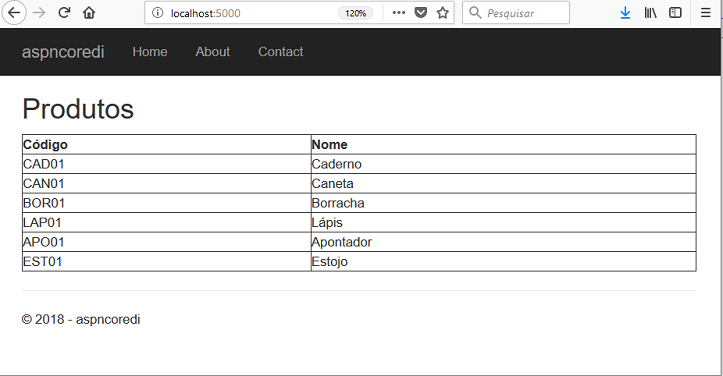Screen dimensions: 723x376
Task: Reset the 120% zoom indicator
Action: pos(356,13)
